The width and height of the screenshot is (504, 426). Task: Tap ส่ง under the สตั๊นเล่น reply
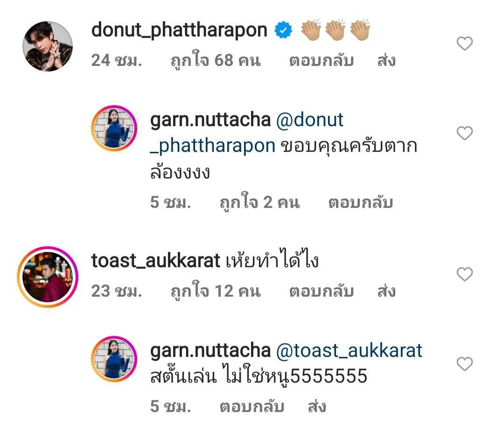click(x=317, y=407)
